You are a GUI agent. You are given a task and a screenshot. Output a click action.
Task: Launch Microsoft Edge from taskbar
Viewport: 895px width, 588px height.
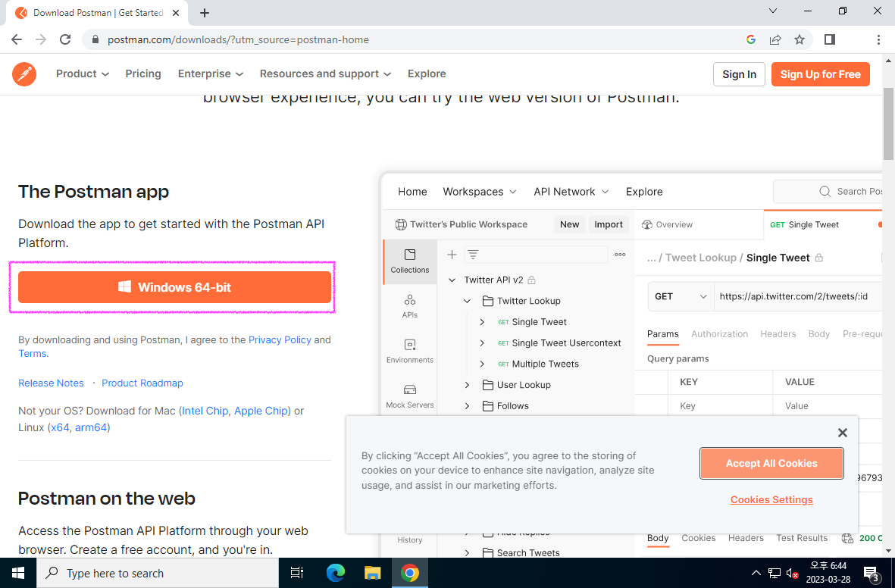click(335, 573)
